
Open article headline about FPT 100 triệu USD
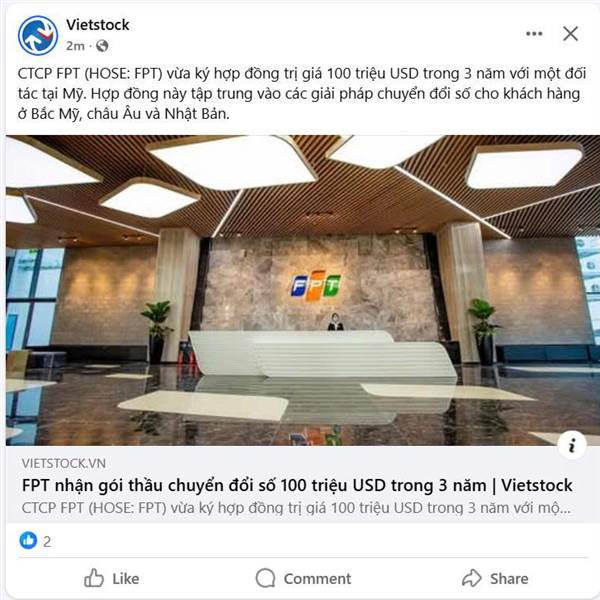click(297, 486)
